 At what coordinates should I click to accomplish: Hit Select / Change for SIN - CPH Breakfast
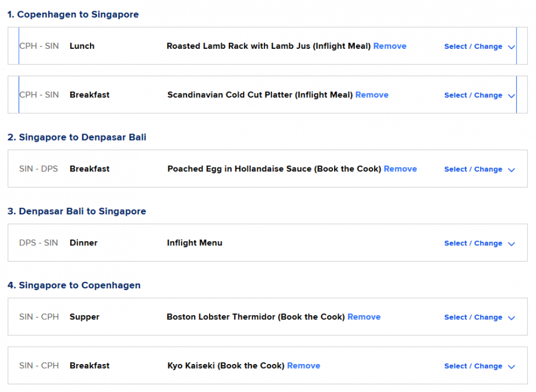click(473, 366)
